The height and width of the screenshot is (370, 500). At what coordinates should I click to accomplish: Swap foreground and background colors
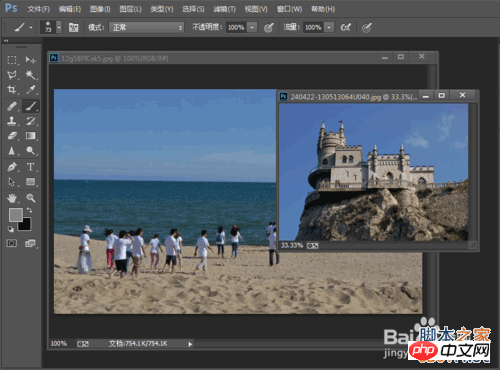30,210
